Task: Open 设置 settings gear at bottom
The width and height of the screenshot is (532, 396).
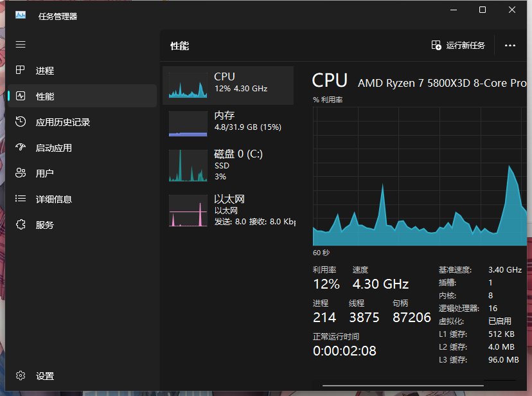Action: pos(21,376)
